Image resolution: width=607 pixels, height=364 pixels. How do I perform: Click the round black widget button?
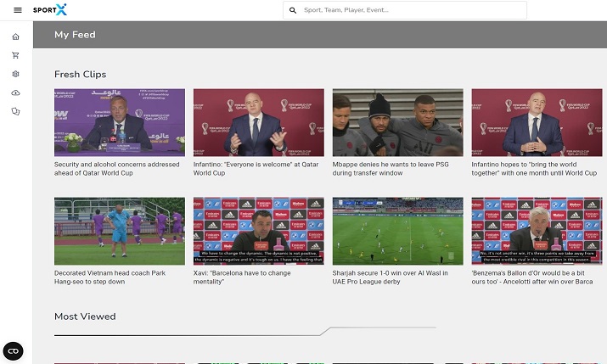pyautogui.click(x=14, y=350)
